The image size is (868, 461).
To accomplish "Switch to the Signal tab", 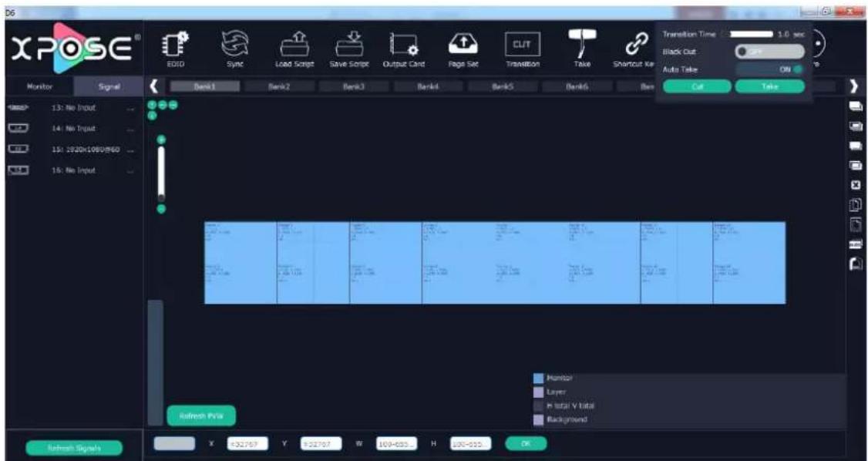I will (107, 86).
